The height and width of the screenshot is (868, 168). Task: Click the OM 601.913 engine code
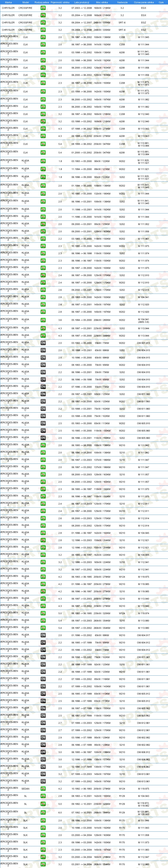point(144,343)
